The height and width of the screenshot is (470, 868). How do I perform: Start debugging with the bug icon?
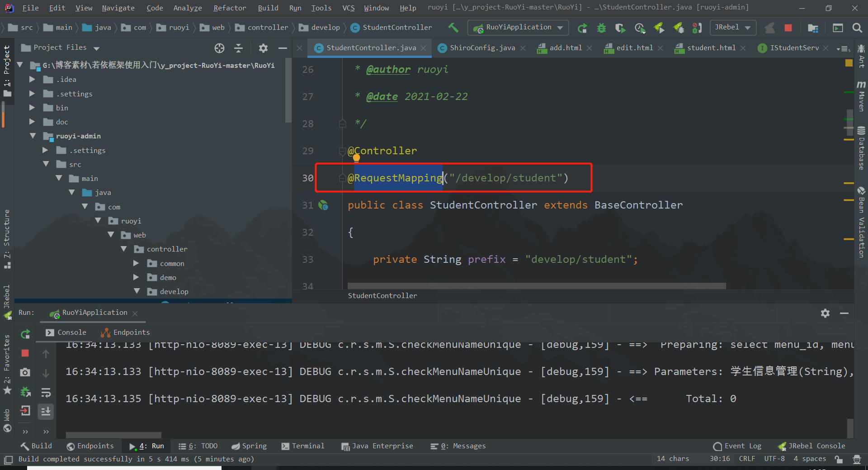601,28
